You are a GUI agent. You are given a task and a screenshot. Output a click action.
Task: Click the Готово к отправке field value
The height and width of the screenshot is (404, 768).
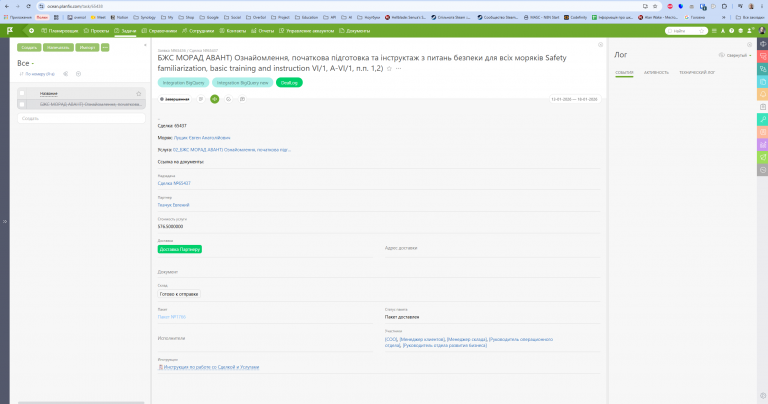179,294
